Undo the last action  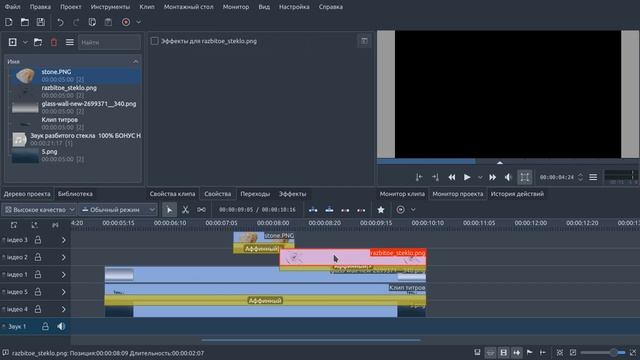click(x=60, y=22)
